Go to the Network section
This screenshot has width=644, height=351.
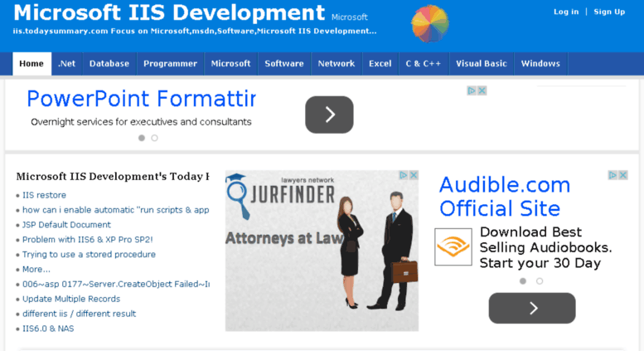pyautogui.click(x=337, y=64)
